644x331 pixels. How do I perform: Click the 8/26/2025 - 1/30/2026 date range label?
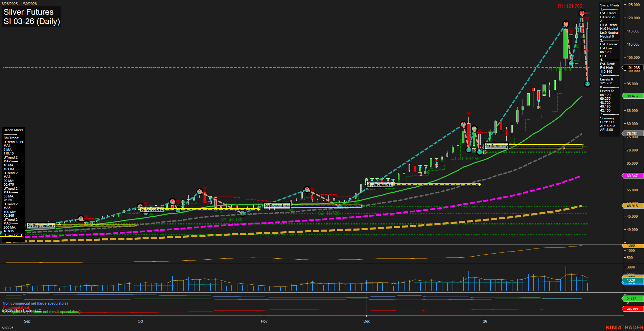(20, 4)
